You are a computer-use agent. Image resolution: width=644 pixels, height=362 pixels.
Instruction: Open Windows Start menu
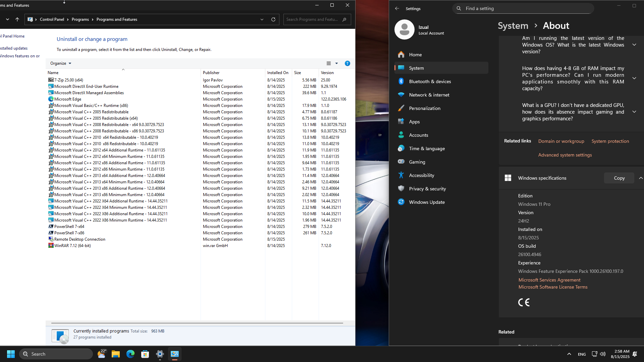pos(11,354)
